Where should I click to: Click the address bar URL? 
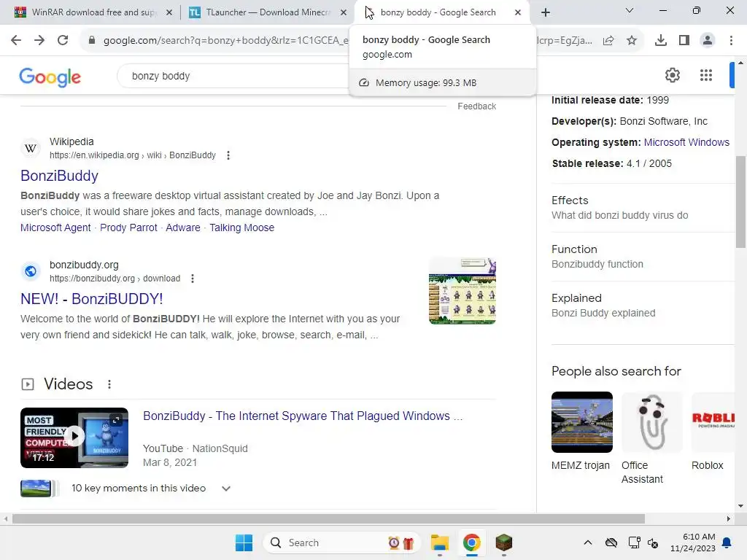coord(226,41)
